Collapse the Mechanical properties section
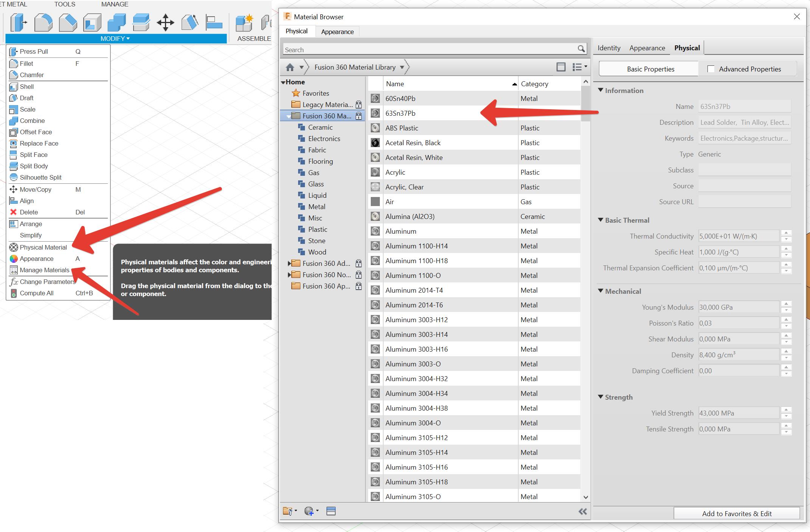810x532 pixels. point(600,291)
